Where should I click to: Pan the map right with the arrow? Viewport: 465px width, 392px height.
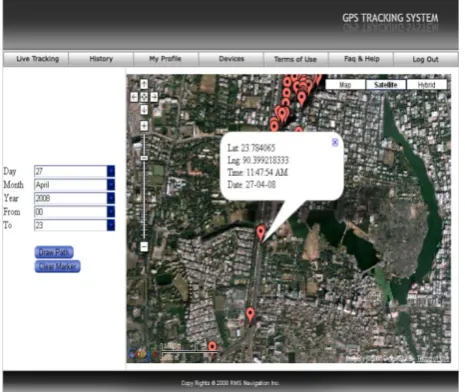pos(154,97)
